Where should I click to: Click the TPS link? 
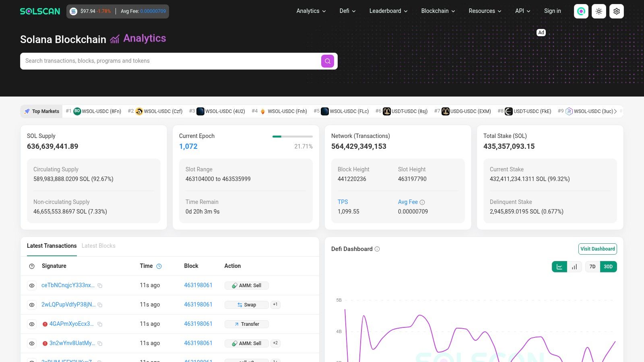343,202
